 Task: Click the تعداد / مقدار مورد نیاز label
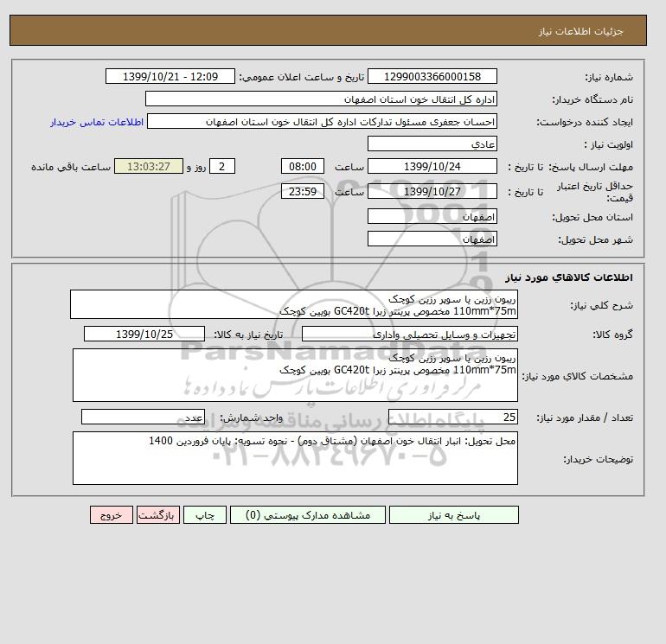[585, 418]
